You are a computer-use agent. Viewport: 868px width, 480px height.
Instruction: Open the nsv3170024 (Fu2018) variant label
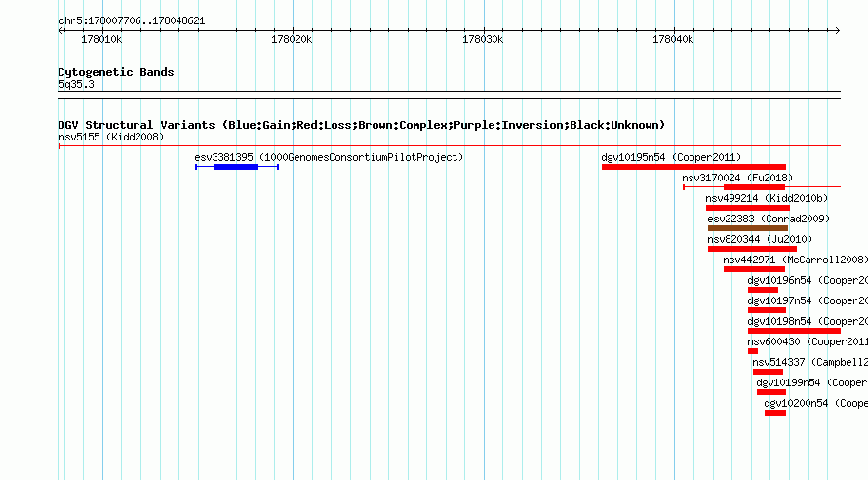click(737, 178)
